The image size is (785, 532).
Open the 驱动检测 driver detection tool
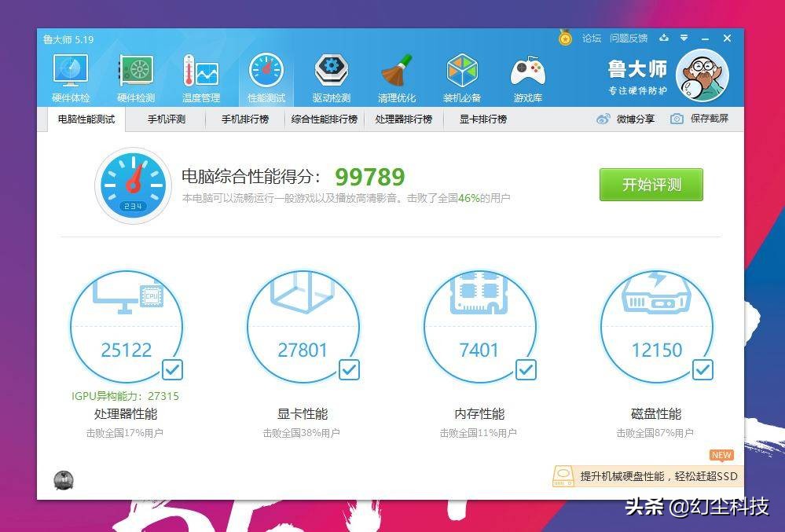pos(331,76)
